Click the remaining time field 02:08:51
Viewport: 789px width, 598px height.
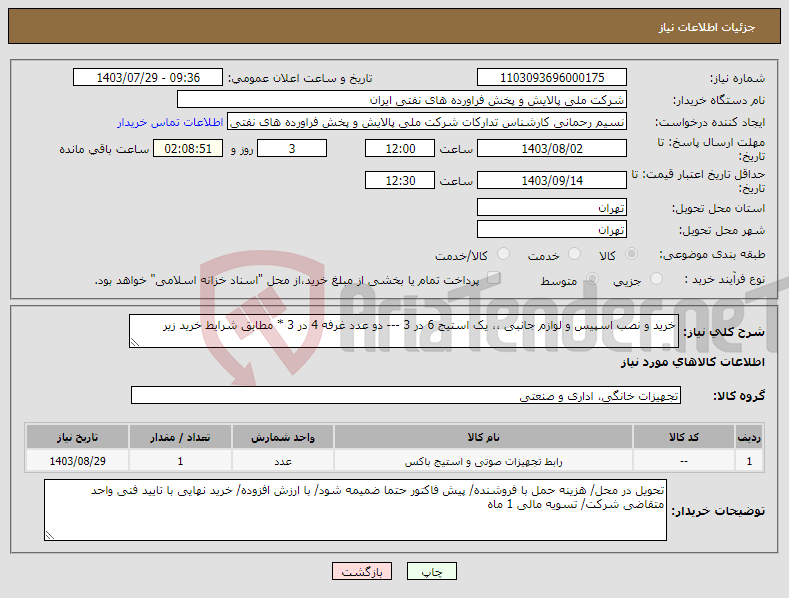(x=188, y=148)
